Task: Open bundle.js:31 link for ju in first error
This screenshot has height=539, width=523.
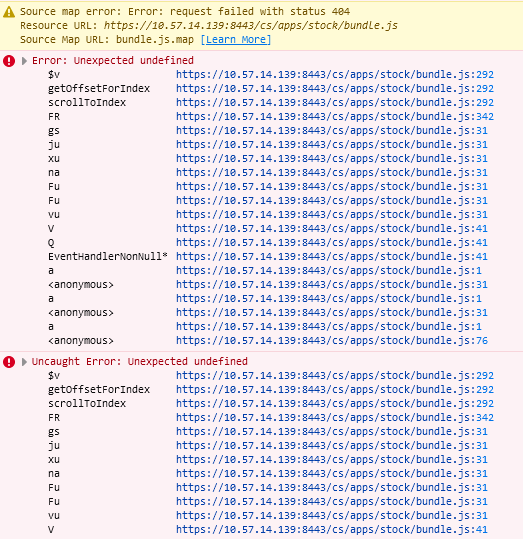Action: [x=332, y=145]
